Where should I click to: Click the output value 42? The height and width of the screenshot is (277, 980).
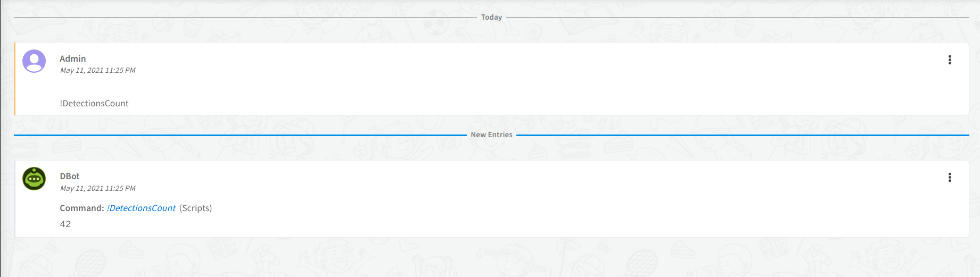tap(65, 224)
